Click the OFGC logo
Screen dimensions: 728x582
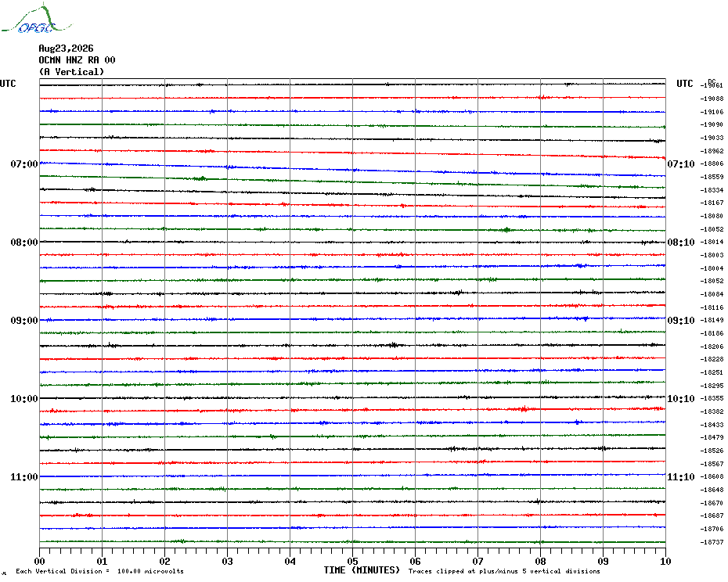click(37, 19)
